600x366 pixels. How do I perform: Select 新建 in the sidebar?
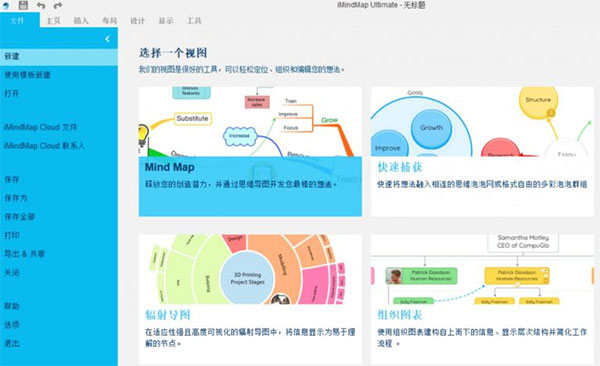pyautogui.click(x=59, y=56)
